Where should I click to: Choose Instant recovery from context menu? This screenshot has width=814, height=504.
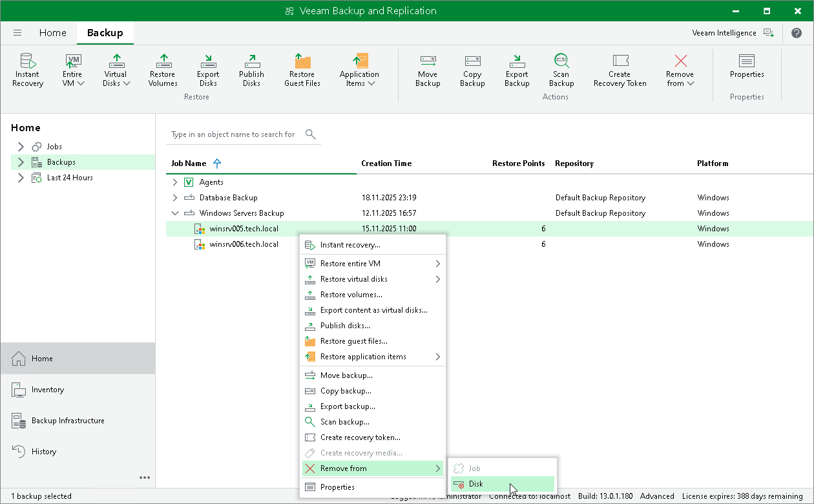click(373, 246)
